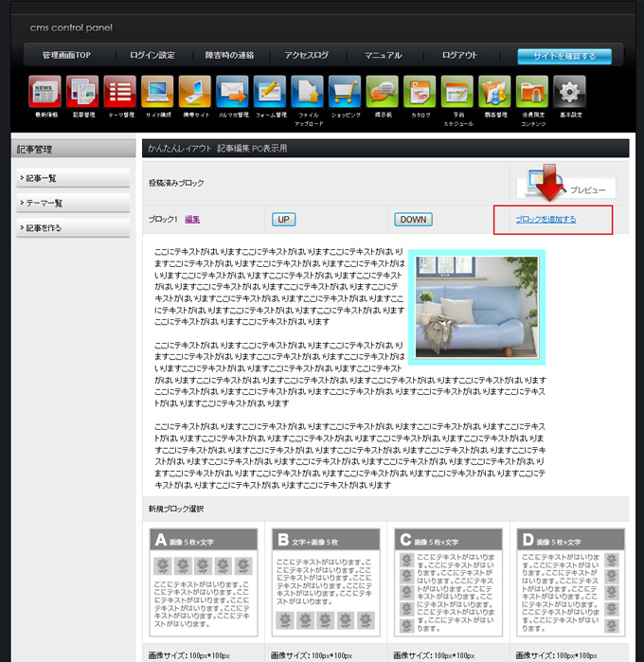Open the ファイルアップロード icon
Screen dimensions: 644x662
coord(308,93)
